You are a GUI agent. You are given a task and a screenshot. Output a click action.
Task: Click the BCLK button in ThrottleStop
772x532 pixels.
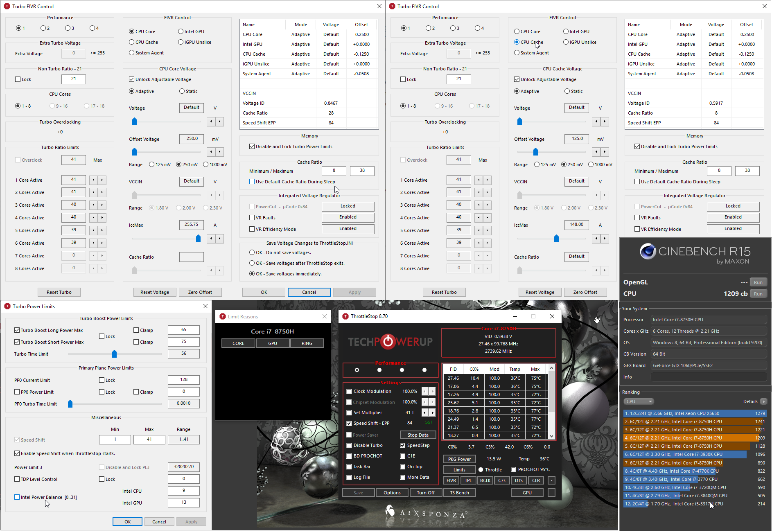485,480
